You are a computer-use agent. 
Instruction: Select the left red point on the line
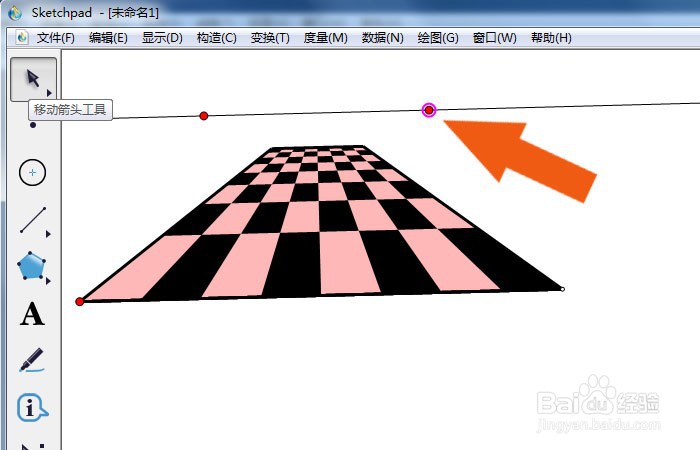(204, 116)
